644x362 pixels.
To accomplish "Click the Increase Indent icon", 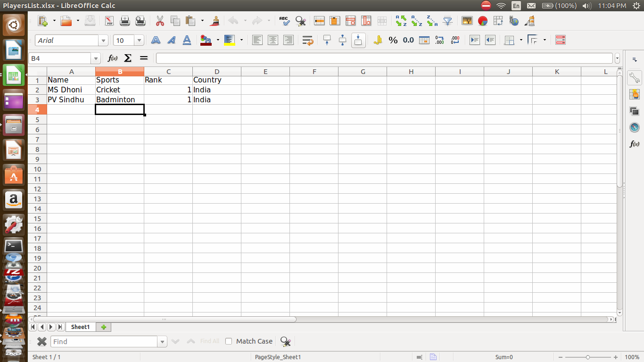I will pos(475,40).
